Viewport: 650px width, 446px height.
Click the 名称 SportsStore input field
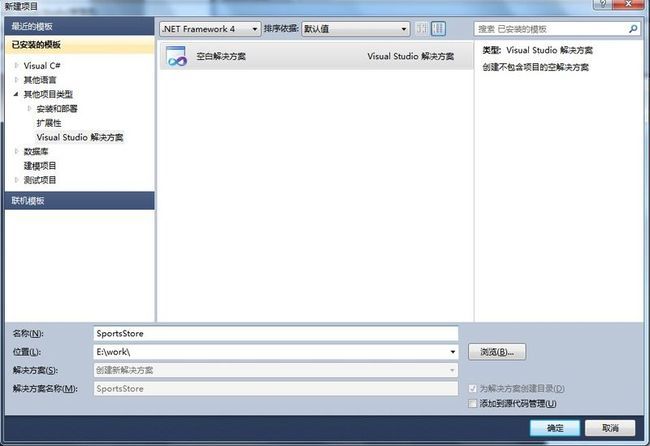pos(276,333)
